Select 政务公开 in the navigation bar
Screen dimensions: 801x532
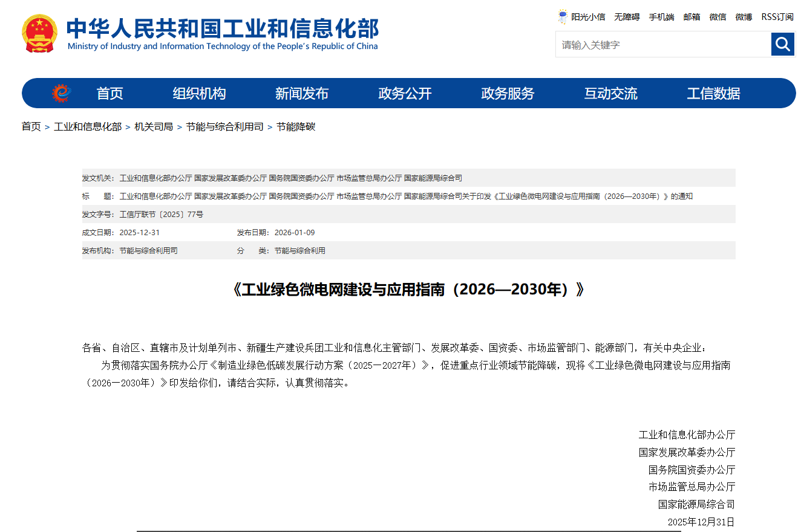405,94
